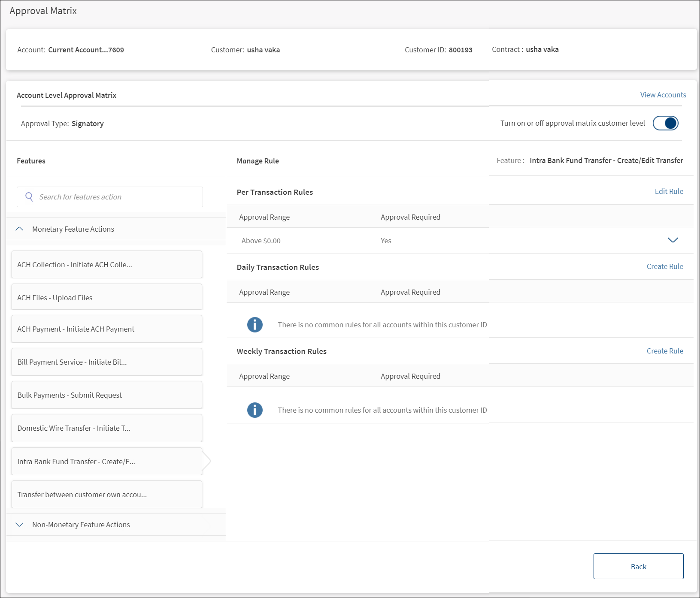This screenshot has width=700, height=598.
Task: Select ACH Files - Upload Files feature
Action: pos(106,298)
